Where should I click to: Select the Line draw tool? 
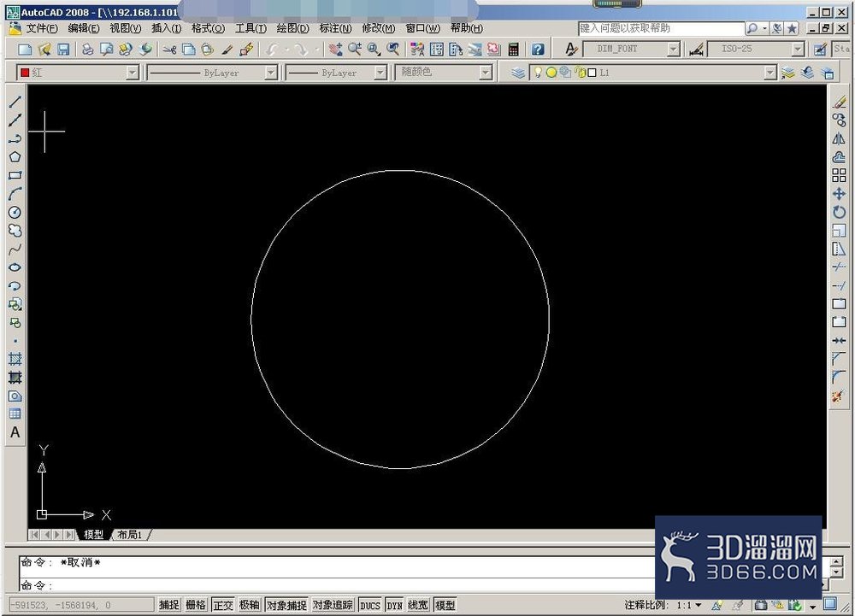click(15, 102)
